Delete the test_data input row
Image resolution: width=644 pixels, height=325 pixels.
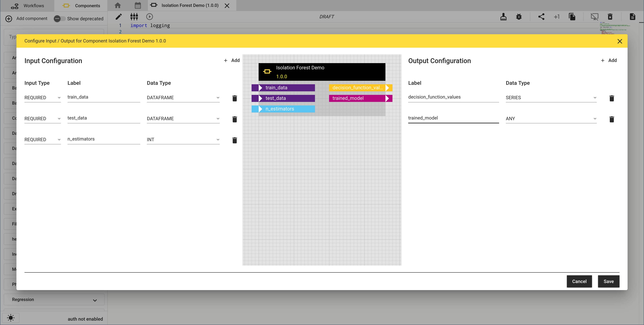234,119
